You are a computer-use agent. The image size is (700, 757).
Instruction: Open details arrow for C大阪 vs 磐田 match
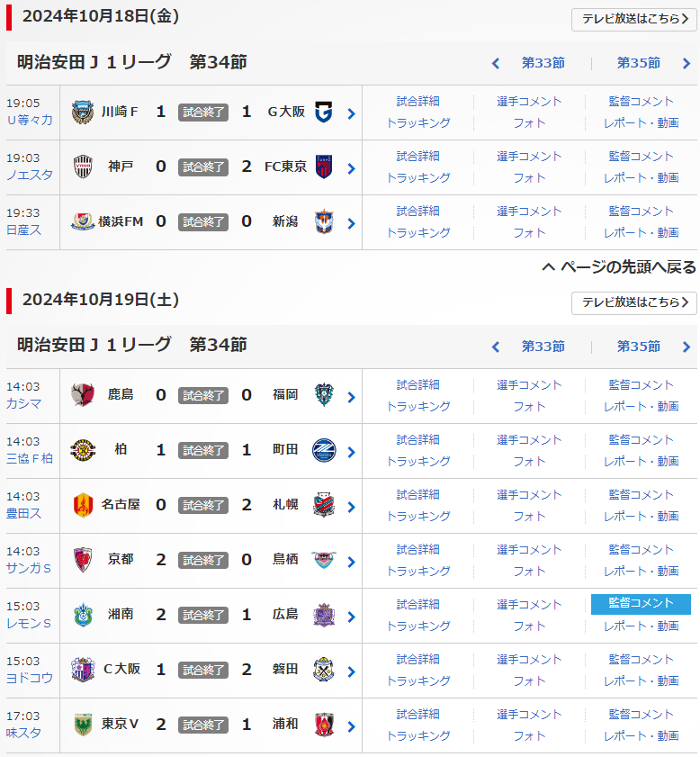[x=351, y=671]
